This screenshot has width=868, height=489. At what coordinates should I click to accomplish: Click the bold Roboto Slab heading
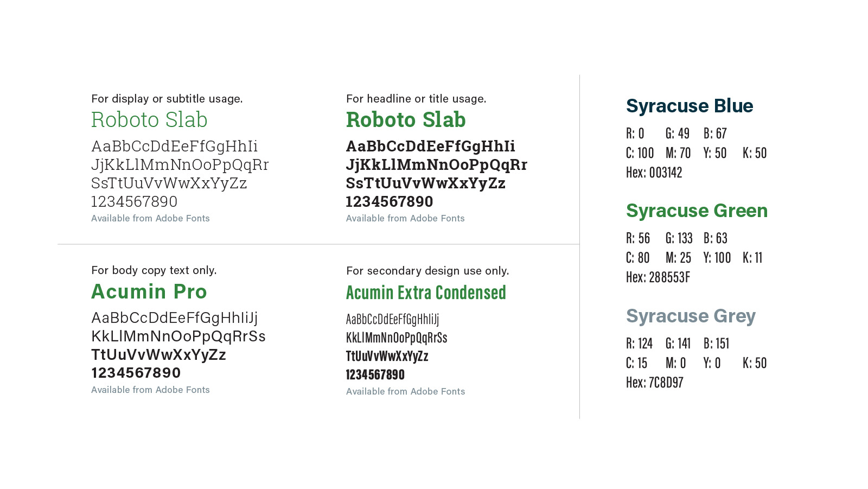tap(406, 119)
